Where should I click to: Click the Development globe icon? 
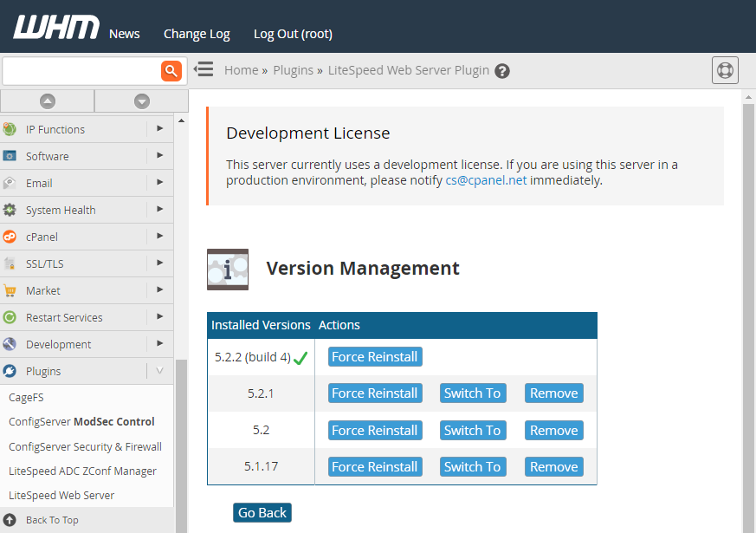pyautogui.click(x=10, y=344)
